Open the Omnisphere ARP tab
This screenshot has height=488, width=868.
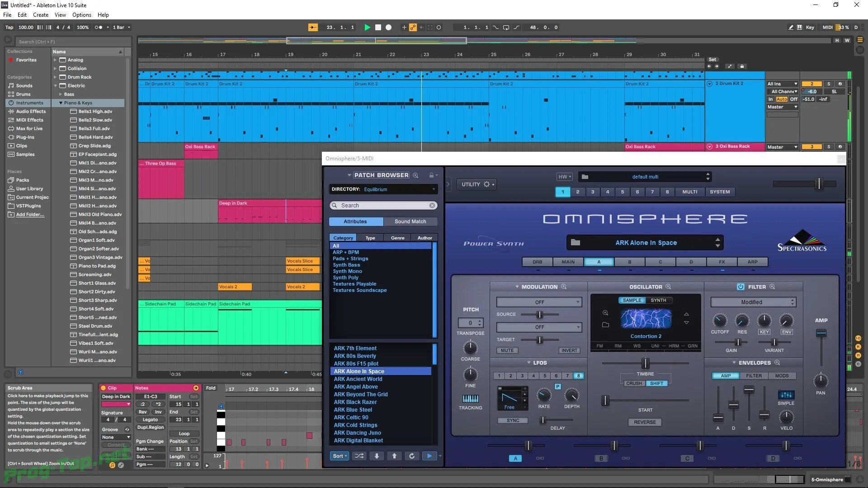[x=752, y=262]
